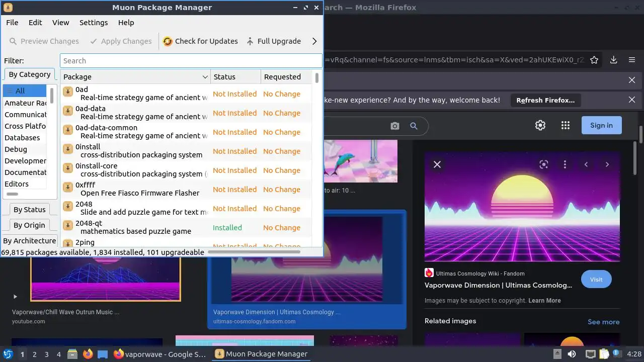Click the Visit button for Vaporwave Dimension
The width and height of the screenshot is (644, 362).
596,280
